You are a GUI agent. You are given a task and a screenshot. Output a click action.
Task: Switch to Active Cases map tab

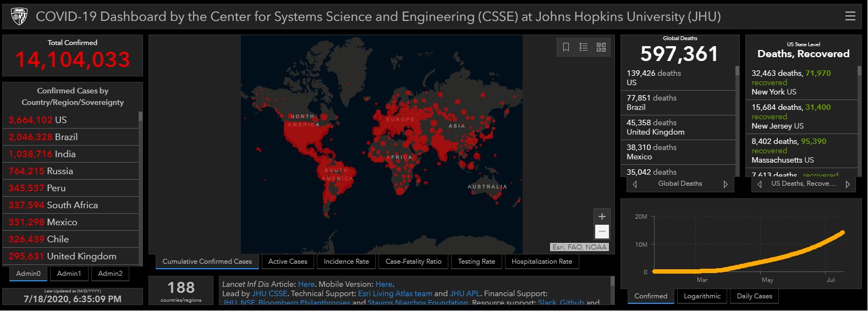coord(288,262)
